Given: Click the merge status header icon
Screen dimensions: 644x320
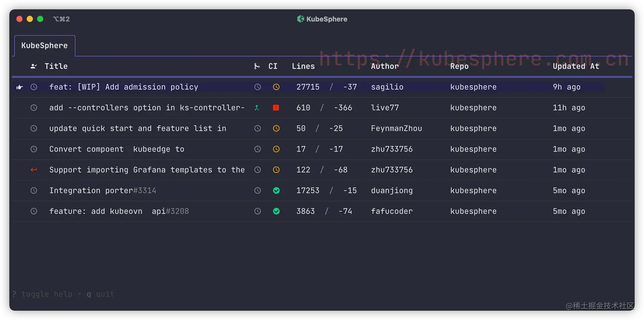Looking at the screenshot, I should (x=257, y=66).
